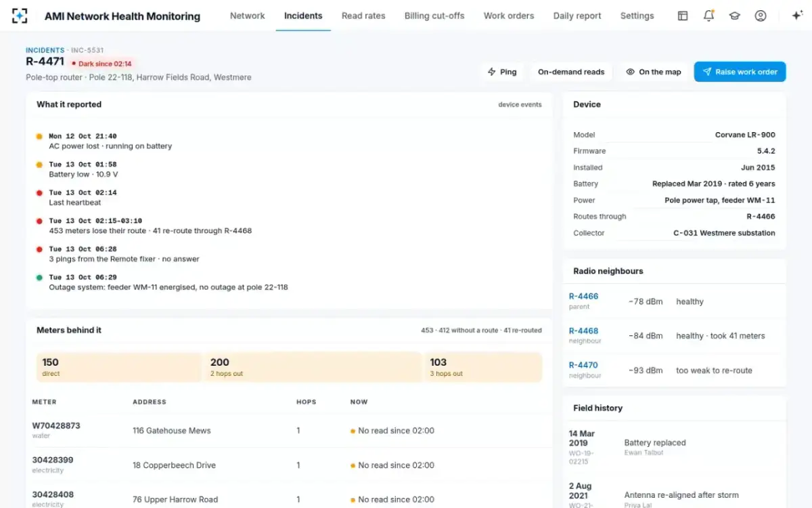Click the battery Replaced Mar 2019 value
This screenshot has width=812, height=508.
[x=714, y=184]
